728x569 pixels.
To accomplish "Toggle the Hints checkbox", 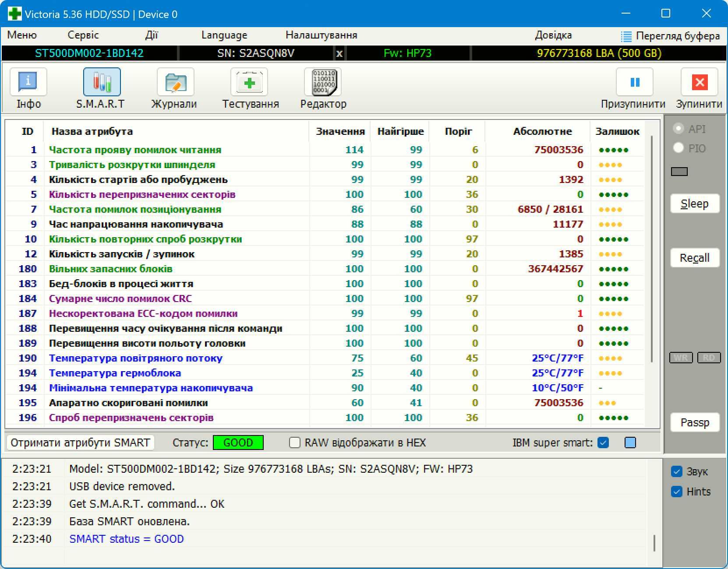I will [677, 492].
